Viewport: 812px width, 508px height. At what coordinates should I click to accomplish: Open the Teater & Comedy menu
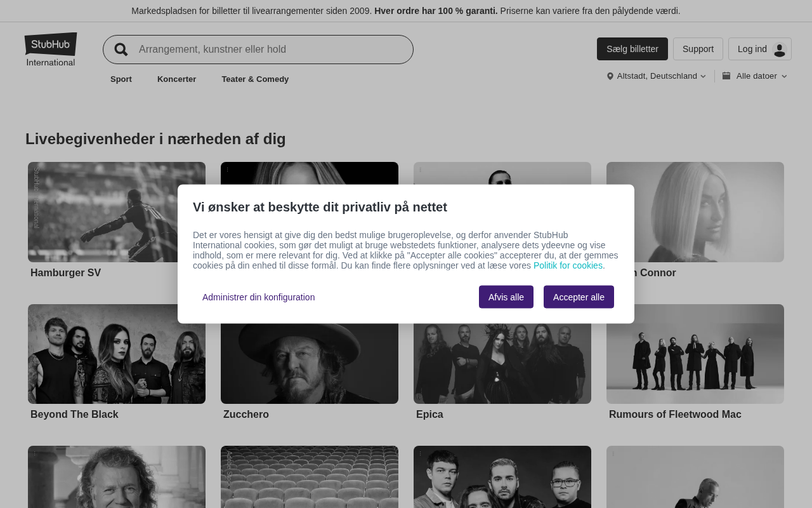(255, 79)
